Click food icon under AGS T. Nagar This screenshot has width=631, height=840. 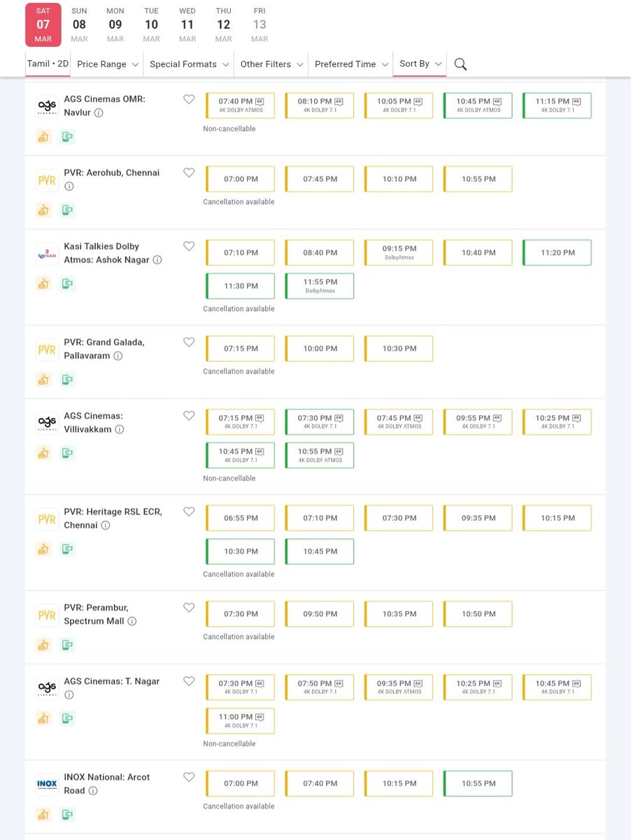[44, 718]
